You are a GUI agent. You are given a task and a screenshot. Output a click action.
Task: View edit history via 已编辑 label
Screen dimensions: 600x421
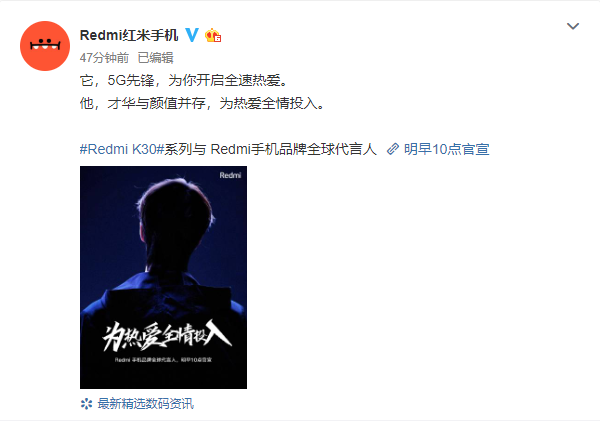pos(155,58)
